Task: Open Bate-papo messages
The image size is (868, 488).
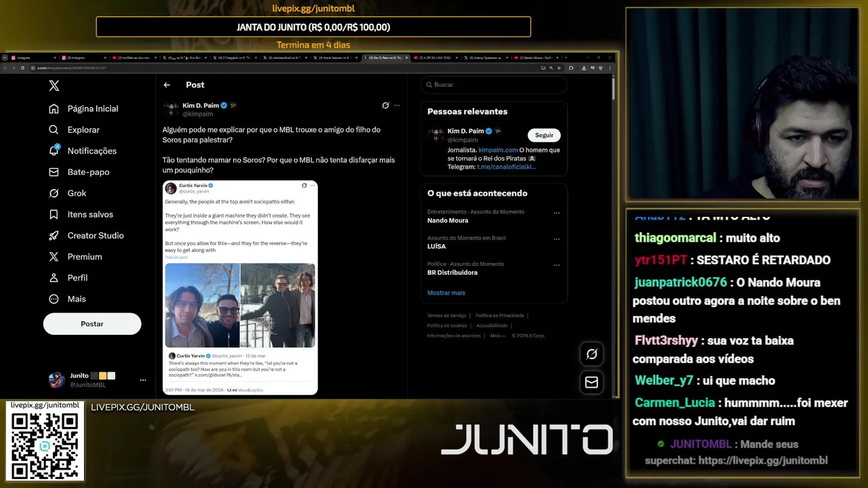Action: point(79,172)
